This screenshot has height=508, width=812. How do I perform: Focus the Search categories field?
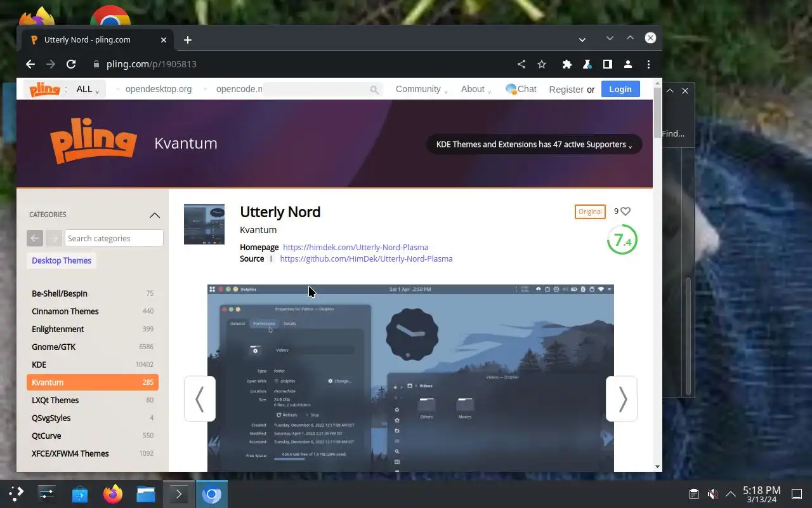click(x=114, y=238)
